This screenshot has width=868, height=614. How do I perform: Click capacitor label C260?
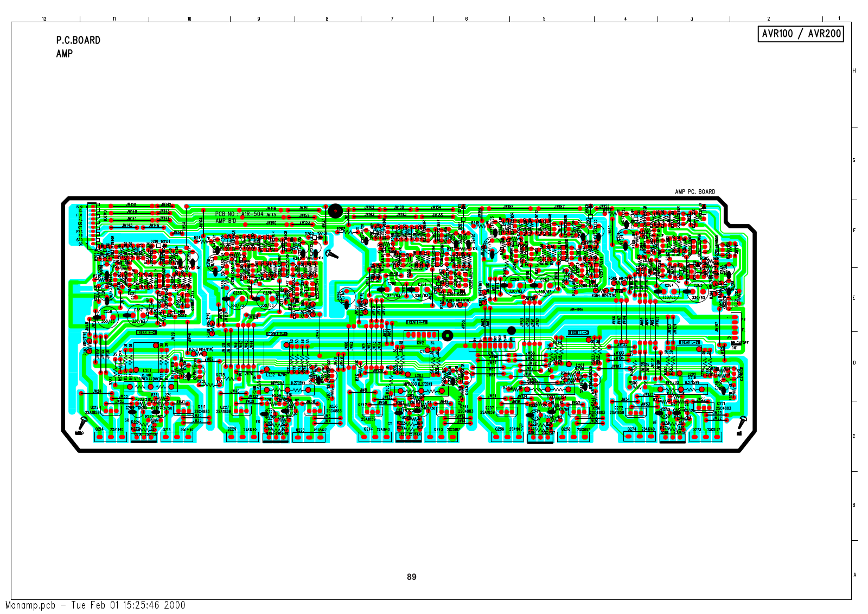[392, 283]
